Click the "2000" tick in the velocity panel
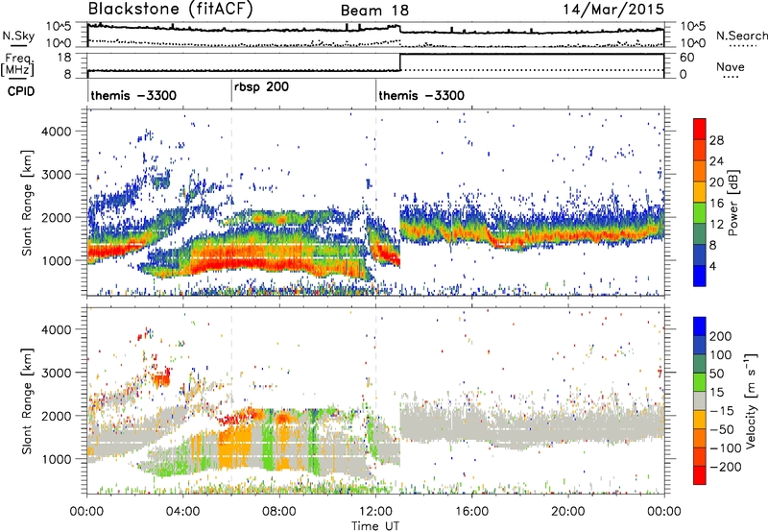The height and width of the screenshot is (532, 768). (56, 416)
